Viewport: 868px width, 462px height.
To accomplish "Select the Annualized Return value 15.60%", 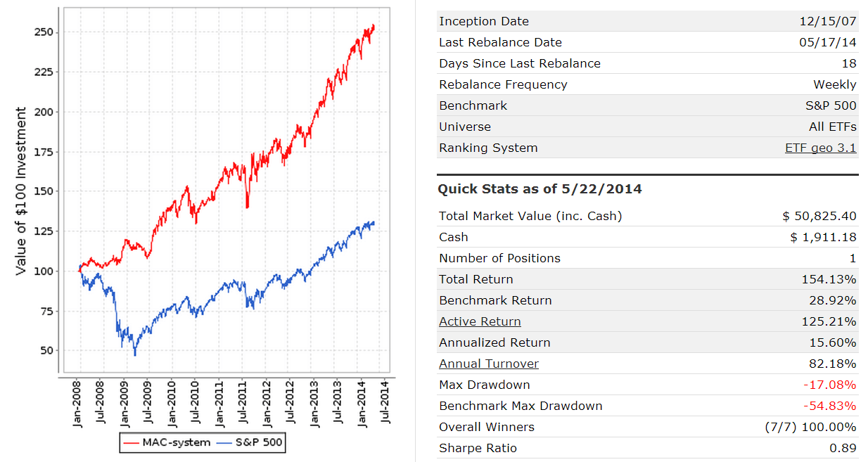I will (x=833, y=342).
